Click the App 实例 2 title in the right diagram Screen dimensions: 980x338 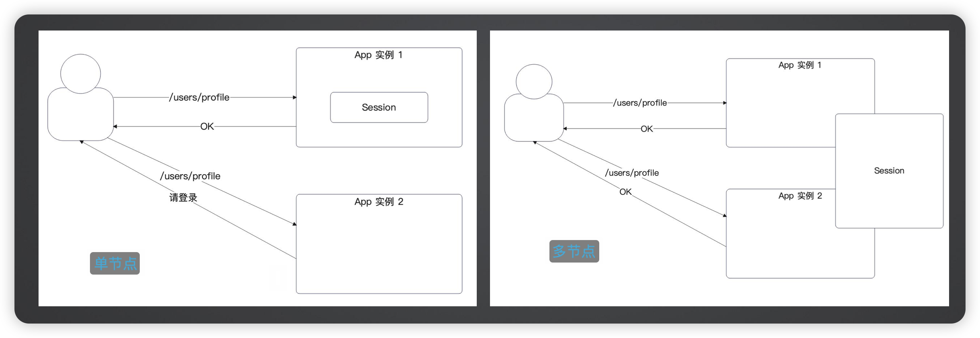(800, 196)
